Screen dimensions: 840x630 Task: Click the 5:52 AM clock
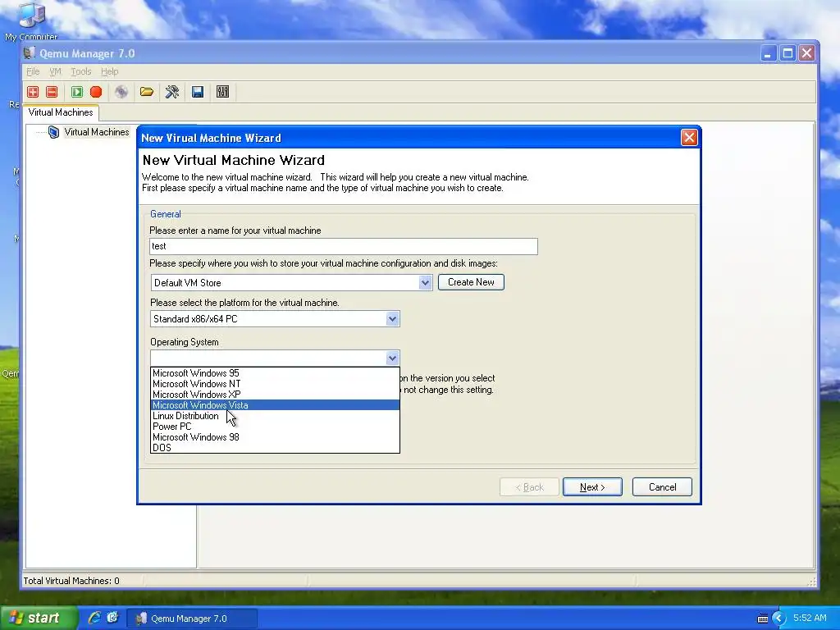coord(810,619)
